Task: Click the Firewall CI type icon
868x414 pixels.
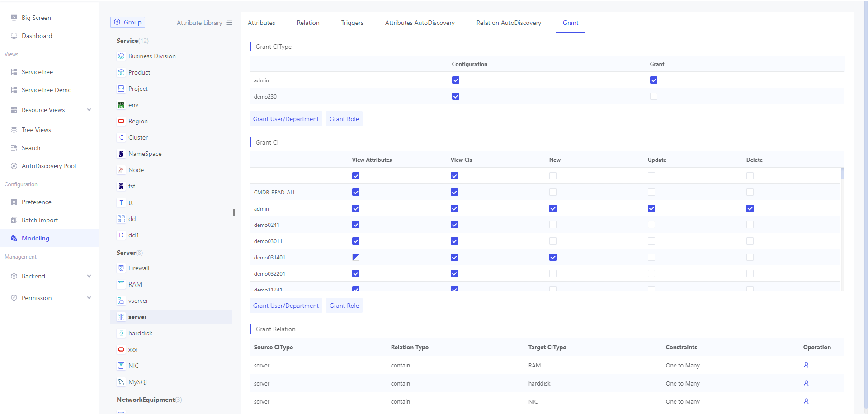Action: pos(121,268)
